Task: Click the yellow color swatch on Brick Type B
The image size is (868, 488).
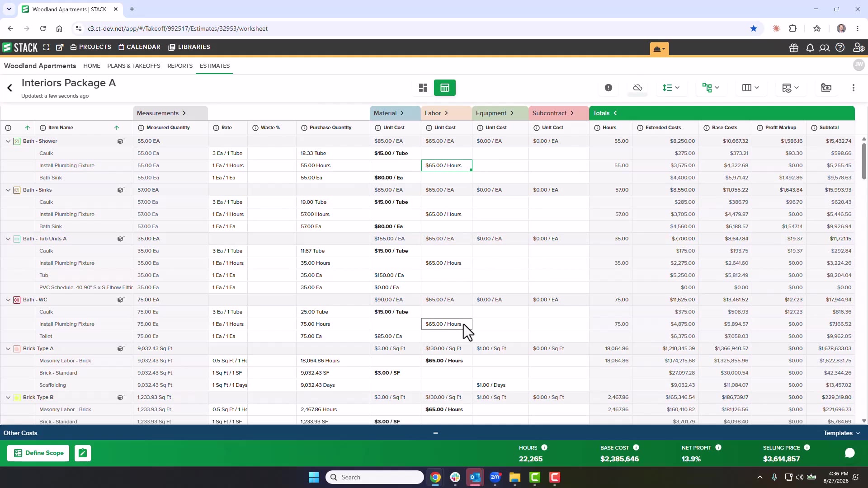Action: pyautogui.click(x=17, y=397)
